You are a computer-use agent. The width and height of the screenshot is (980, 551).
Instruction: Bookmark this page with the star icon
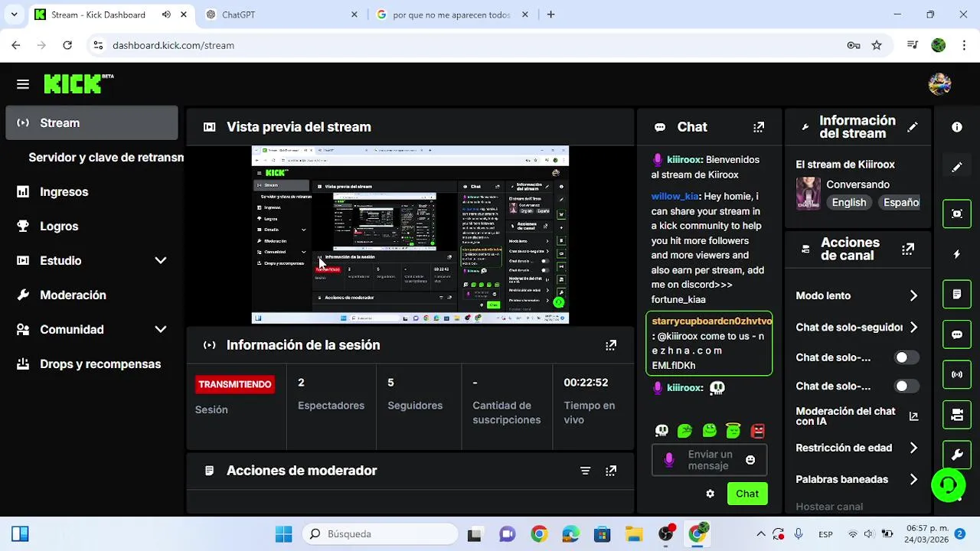pos(877,45)
